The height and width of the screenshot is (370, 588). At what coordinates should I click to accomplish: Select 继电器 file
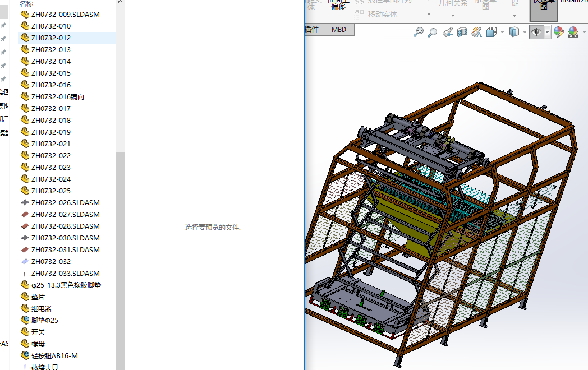(x=42, y=308)
